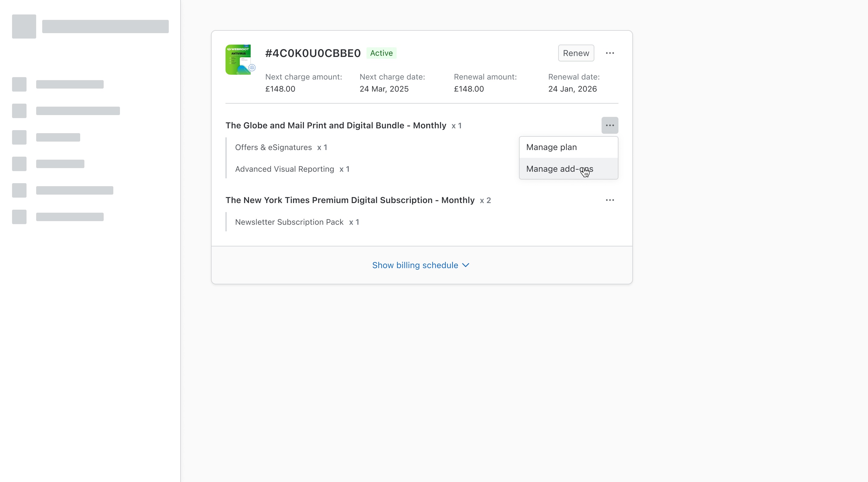This screenshot has width=868, height=482.
Task: Select Manage plan from the menu
Action: pos(568,147)
